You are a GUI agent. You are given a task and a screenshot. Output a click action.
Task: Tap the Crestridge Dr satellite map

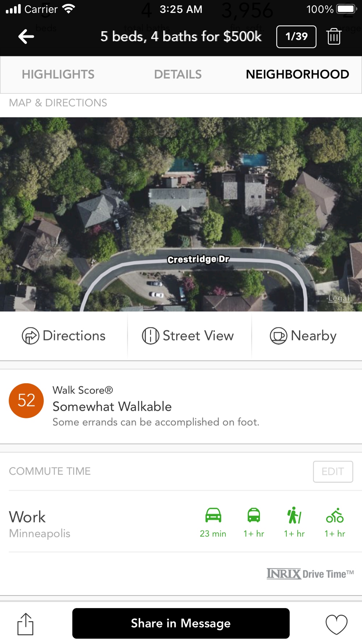(181, 214)
